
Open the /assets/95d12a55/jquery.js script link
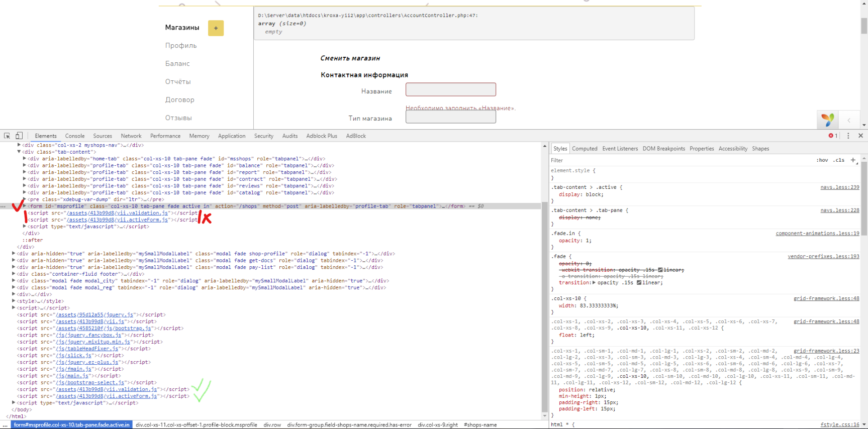[x=95, y=315]
